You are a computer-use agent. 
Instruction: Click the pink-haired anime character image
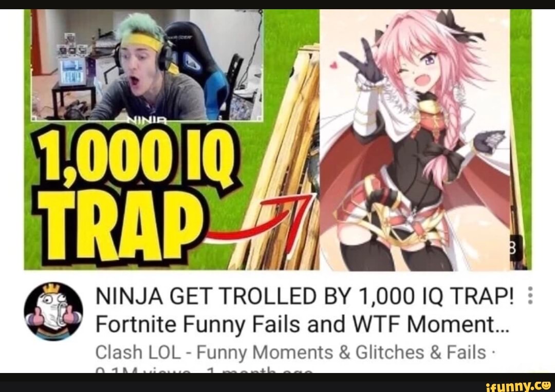tap(415, 140)
